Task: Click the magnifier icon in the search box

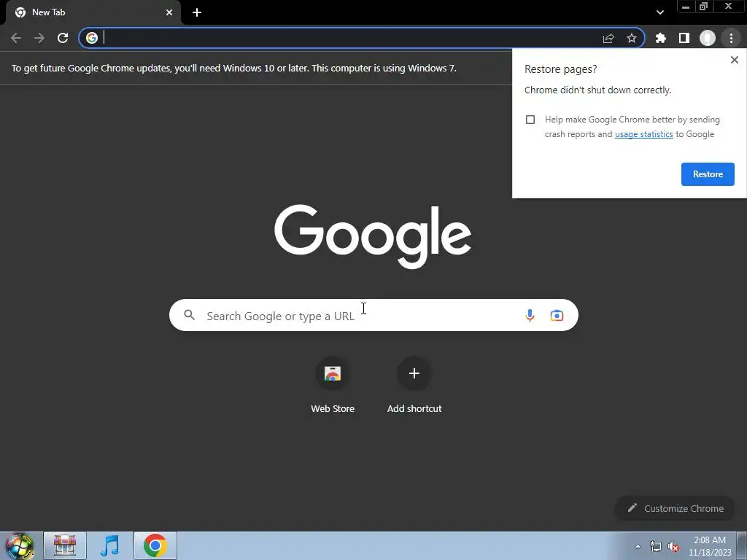Action: 189,315
